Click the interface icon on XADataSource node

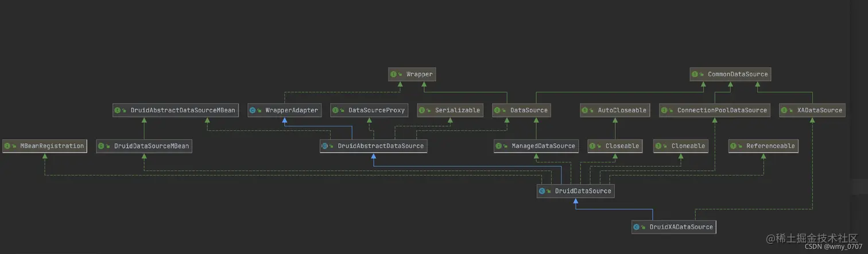pos(785,110)
